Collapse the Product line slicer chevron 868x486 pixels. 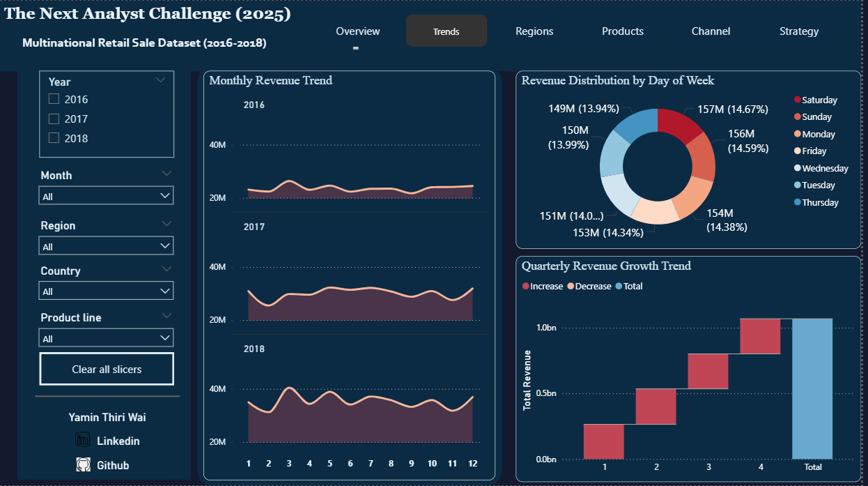pos(166,316)
